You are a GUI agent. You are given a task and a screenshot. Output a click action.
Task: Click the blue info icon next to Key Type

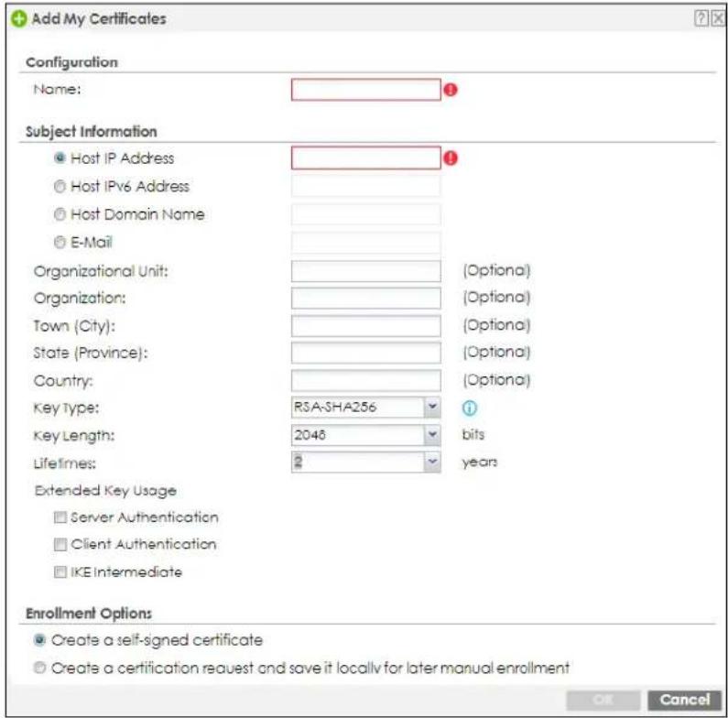(x=470, y=408)
